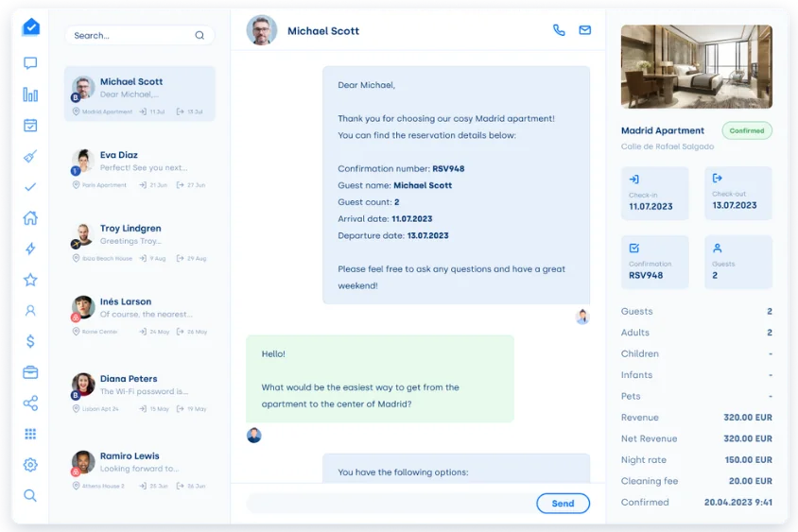Image resolution: width=798 pixels, height=532 pixels.
Task: Click guest avatar below Hello message
Action: [254, 436]
